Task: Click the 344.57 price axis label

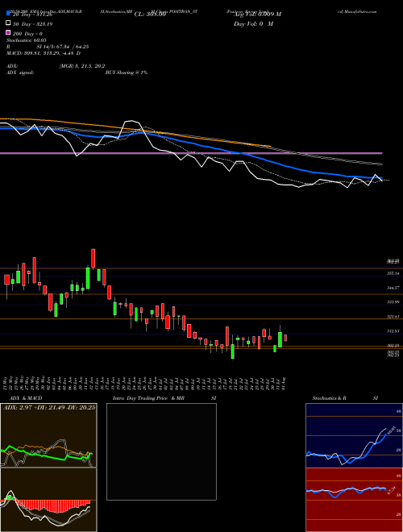Action: click(393, 288)
